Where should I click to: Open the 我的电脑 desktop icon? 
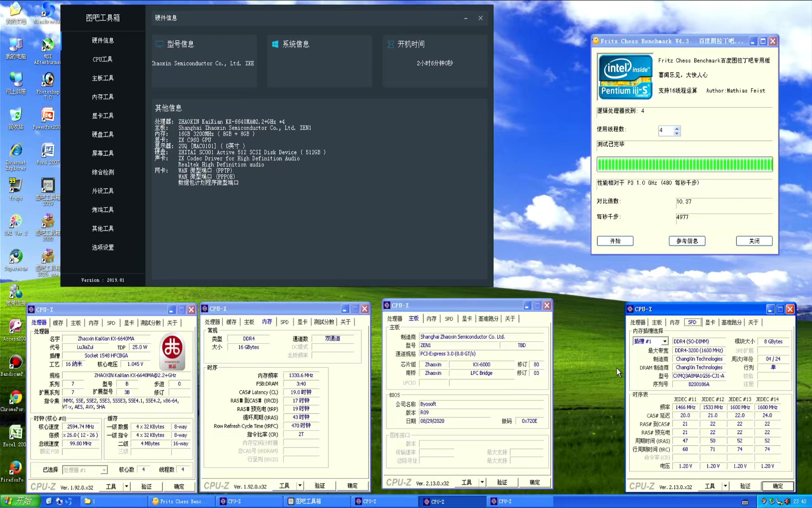pyautogui.click(x=16, y=48)
